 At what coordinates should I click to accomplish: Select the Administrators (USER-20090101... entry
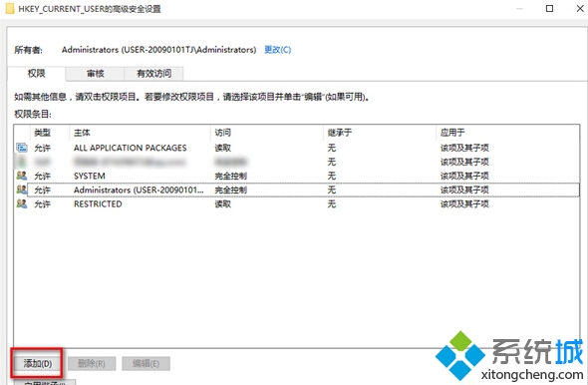pos(139,190)
